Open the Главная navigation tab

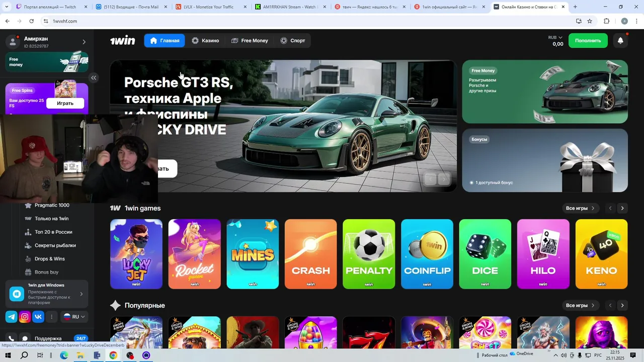tap(165, 41)
